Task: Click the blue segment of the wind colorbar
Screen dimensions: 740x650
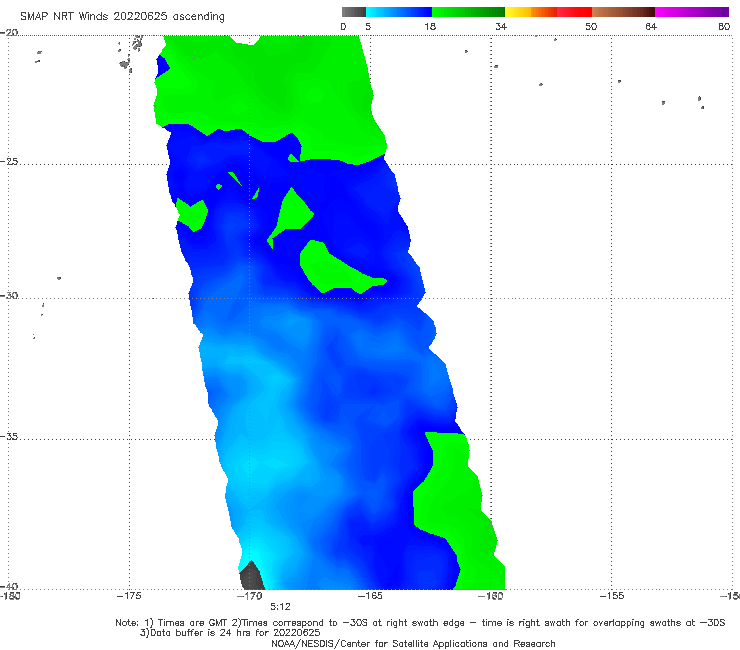Action: (399, 12)
